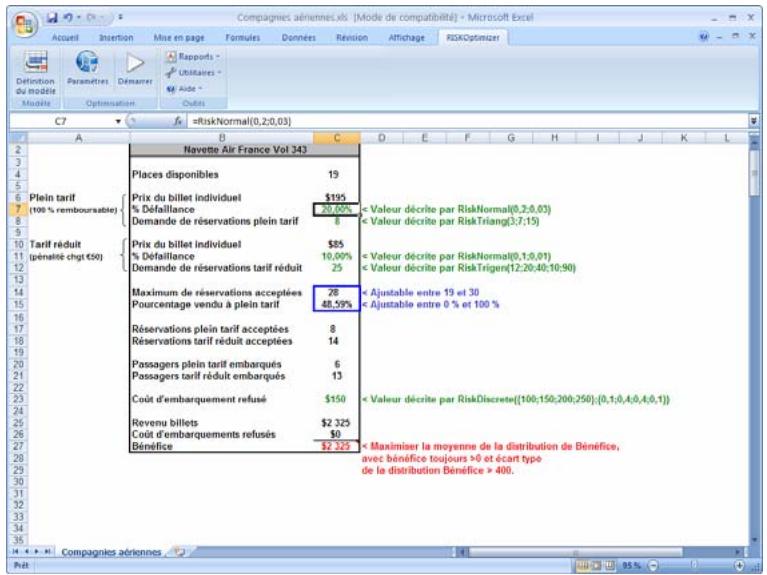Select the Coût d'embarquement refusé $150 cell
The width and height of the screenshot is (767, 575).
tap(336, 399)
